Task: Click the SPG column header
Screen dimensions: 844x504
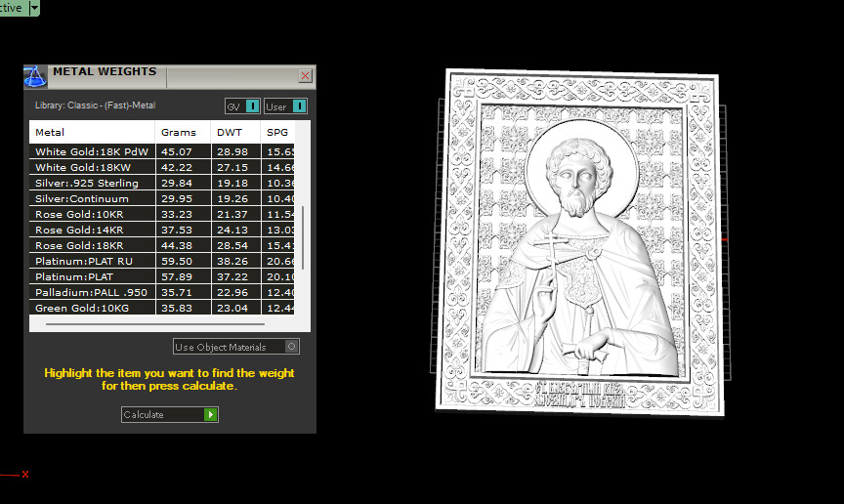Action: 277,132
